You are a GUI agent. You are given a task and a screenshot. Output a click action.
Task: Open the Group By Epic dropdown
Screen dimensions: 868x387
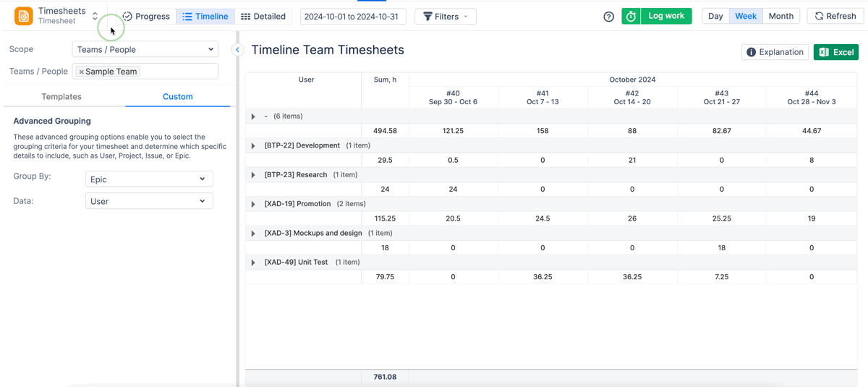(x=149, y=179)
